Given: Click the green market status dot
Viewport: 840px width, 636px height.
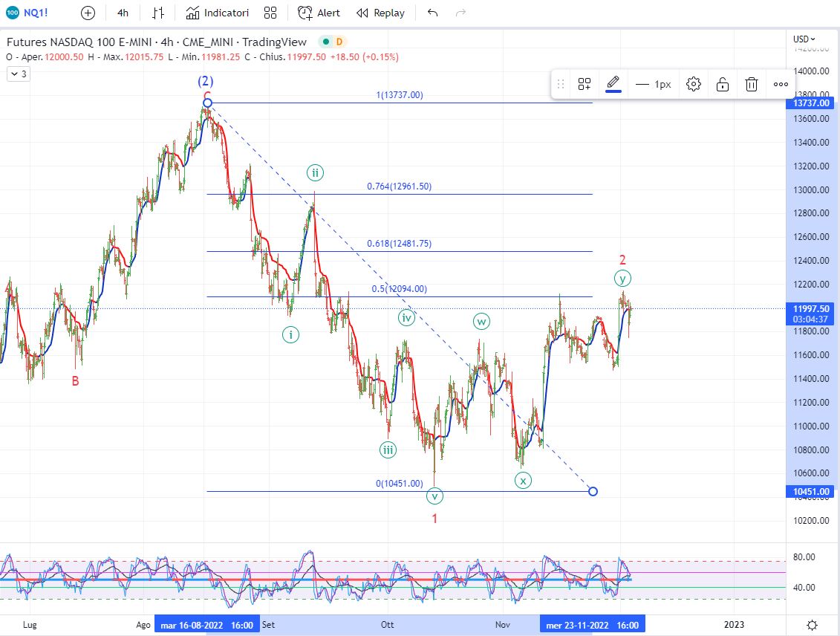Looking at the screenshot, I should tap(326, 42).
